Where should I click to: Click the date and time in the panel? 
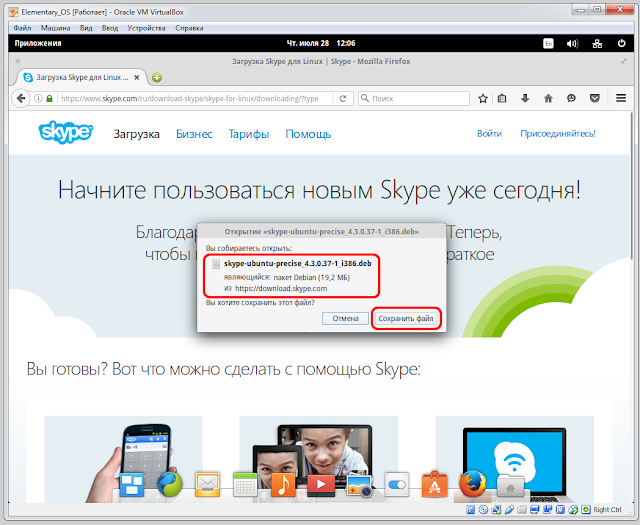click(321, 43)
